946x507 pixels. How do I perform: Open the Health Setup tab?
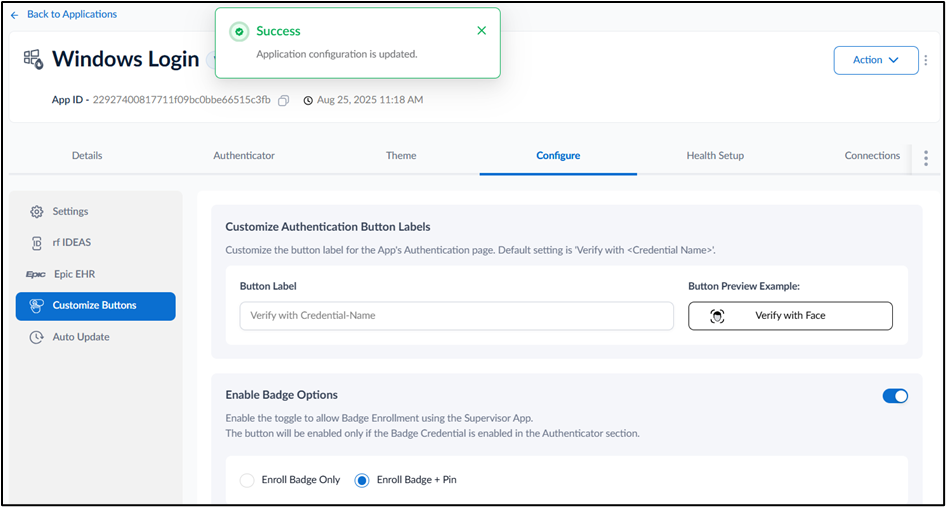point(715,156)
